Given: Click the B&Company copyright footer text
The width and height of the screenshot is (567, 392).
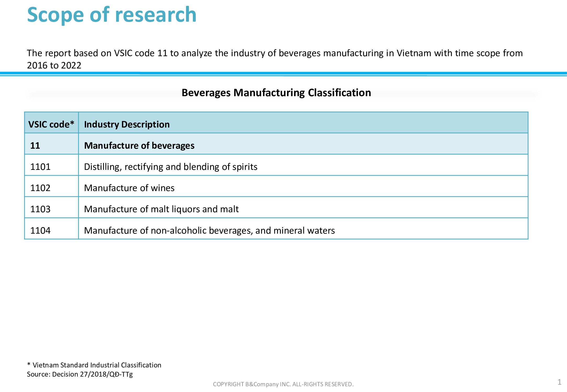Looking at the screenshot, I should click(x=283, y=384).
